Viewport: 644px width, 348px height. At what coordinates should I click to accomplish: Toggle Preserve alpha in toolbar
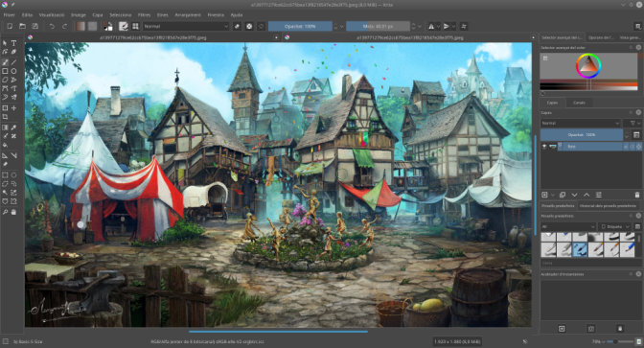pos(249,26)
